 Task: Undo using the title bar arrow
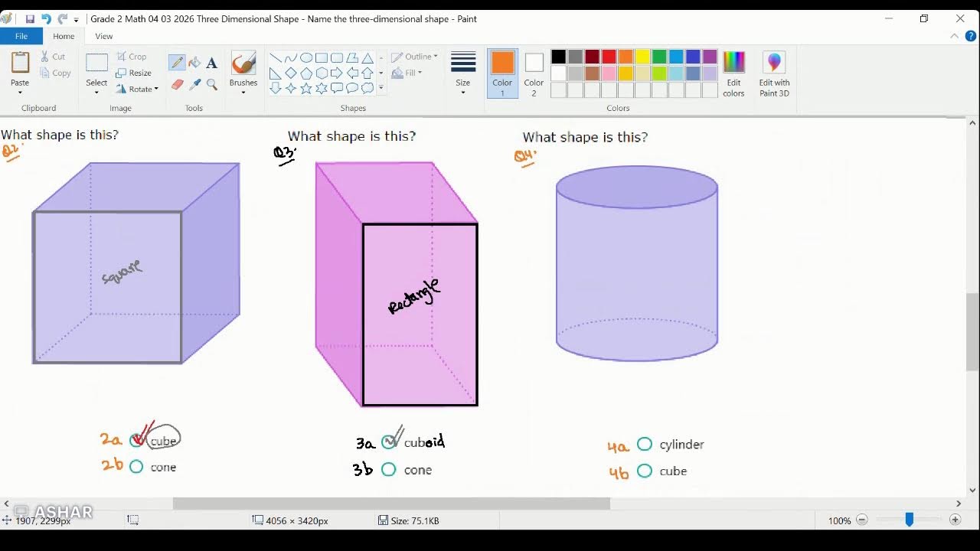coord(46,19)
